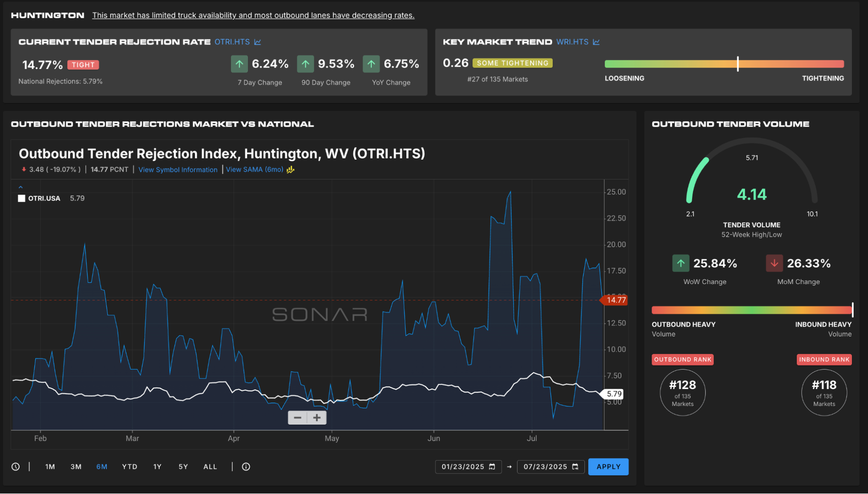This screenshot has height=494, width=868.
Task: Click the APPLY button
Action: 608,466
